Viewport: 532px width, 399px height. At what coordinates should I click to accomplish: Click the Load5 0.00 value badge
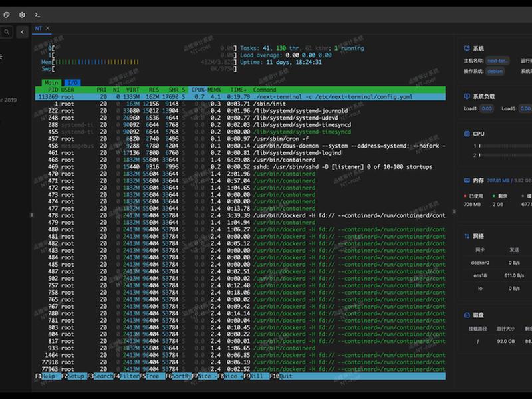click(x=525, y=109)
